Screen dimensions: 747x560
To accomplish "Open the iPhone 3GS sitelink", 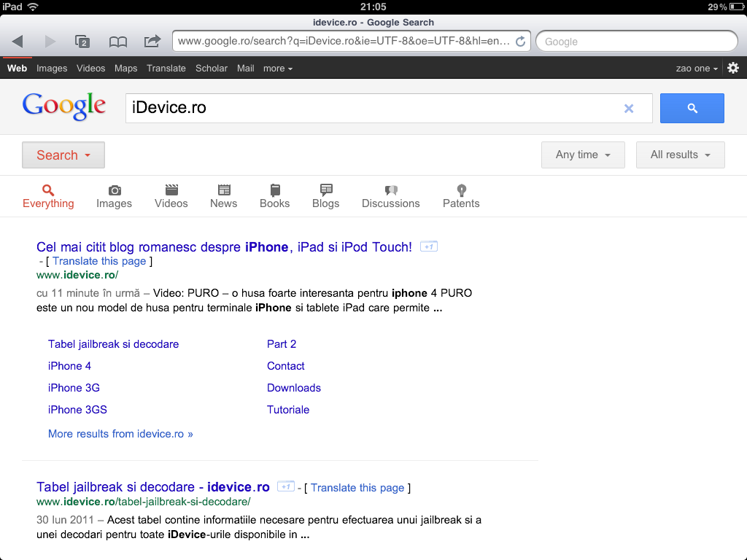I will 77,410.
